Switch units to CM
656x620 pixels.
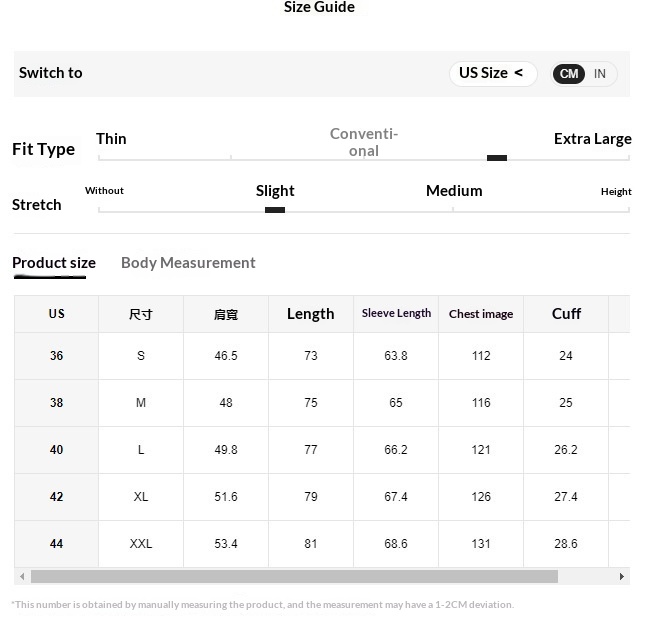coord(569,74)
